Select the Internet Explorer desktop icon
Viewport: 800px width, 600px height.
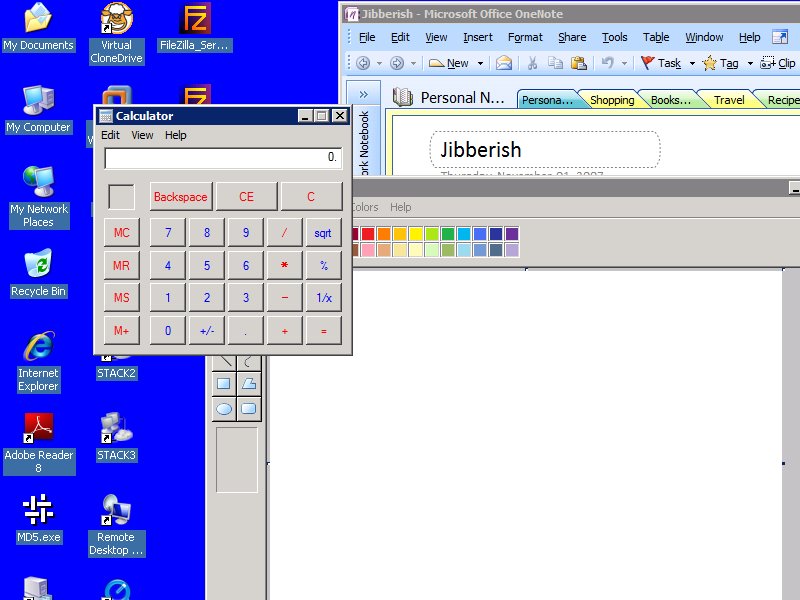[x=38, y=362]
